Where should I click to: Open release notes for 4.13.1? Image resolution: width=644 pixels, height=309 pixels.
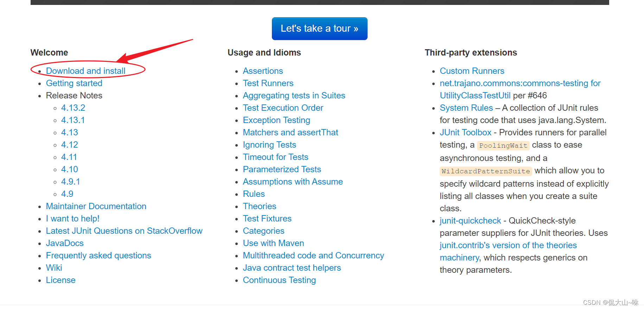click(73, 120)
